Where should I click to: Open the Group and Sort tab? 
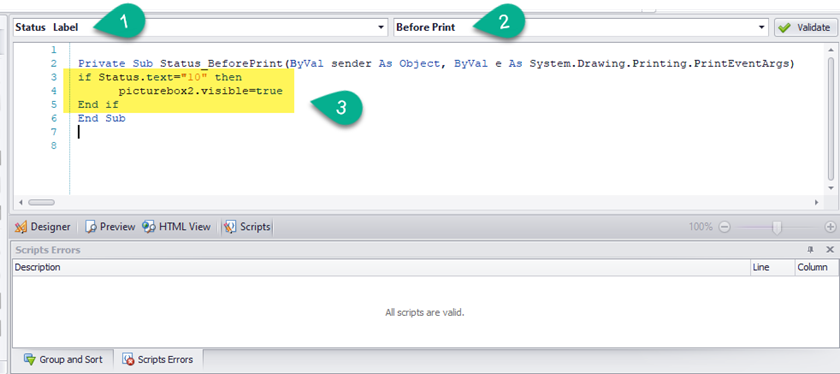[x=62, y=360]
